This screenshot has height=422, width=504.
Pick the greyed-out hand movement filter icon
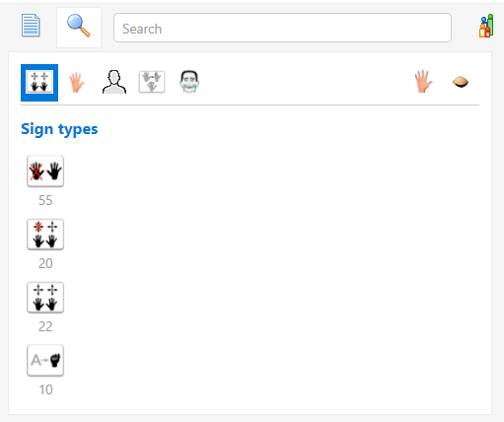[x=152, y=82]
